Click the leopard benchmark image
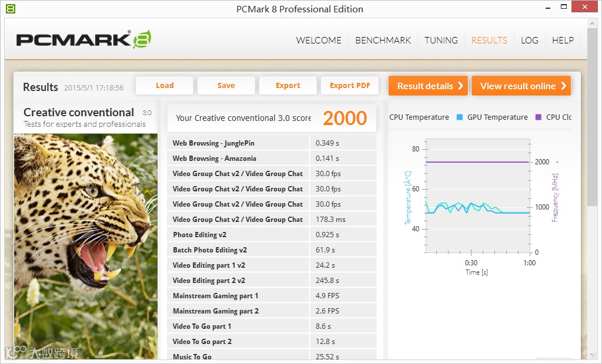The height and width of the screenshot is (364, 602). click(x=86, y=246)
